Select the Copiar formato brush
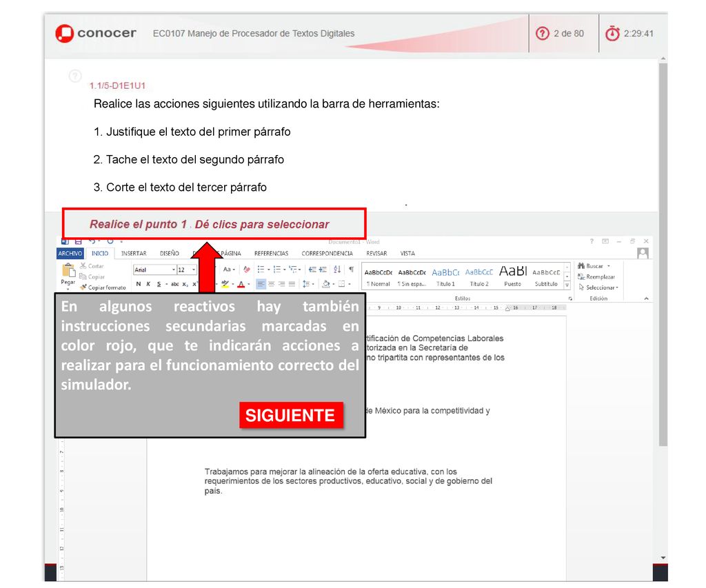 point(103,287)
